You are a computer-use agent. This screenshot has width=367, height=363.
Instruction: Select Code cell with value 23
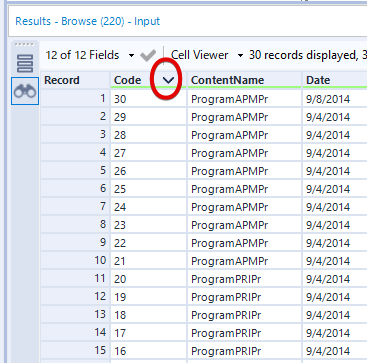coord(149,225)
